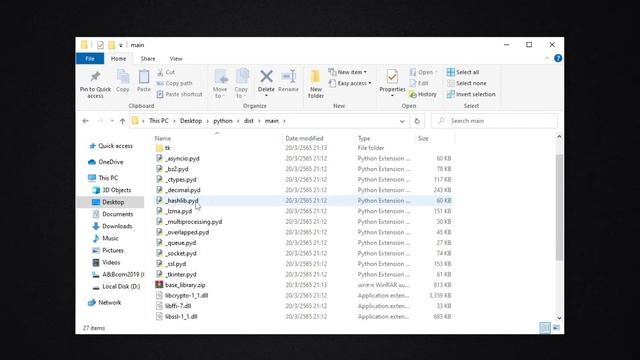Select Quick access in navigation pane
This screenshot has width=640, height=360.
[111, 146]
